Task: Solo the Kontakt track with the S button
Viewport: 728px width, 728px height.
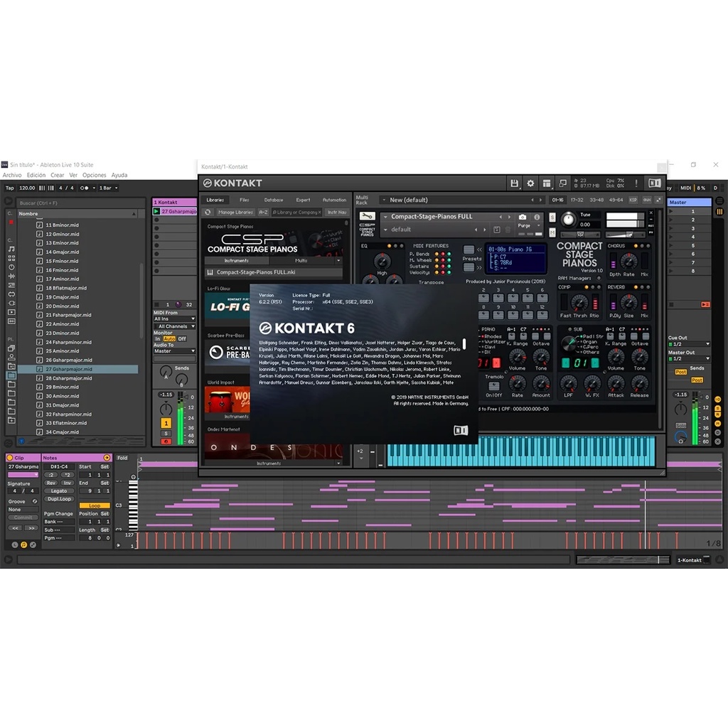Action: coord(166,432)
